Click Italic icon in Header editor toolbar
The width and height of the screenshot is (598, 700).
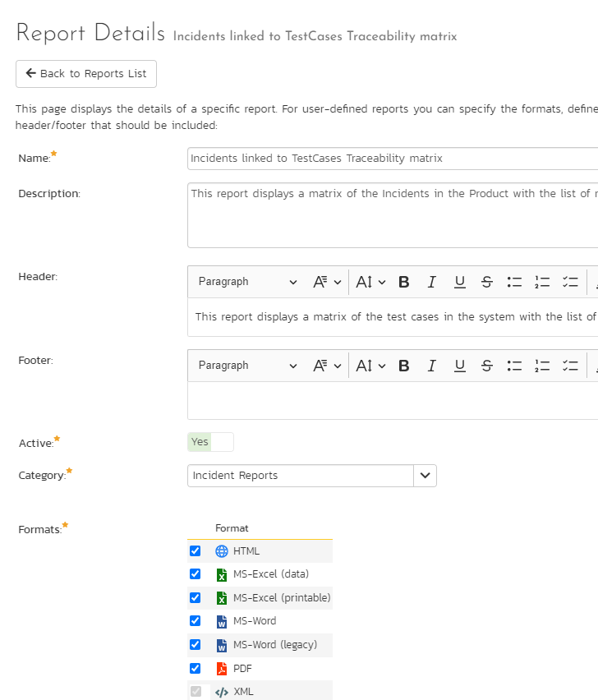click(431, 282)
